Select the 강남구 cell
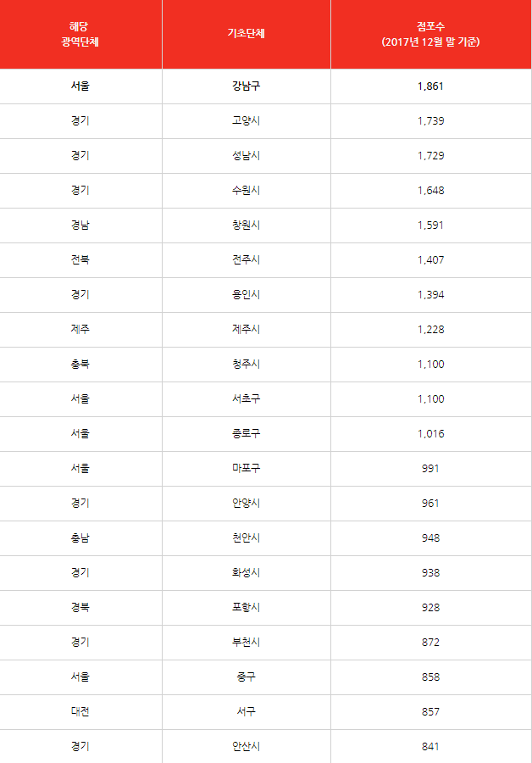Viewport: 532px width, 763px height. pyautogui.click(x=246, y=86)
